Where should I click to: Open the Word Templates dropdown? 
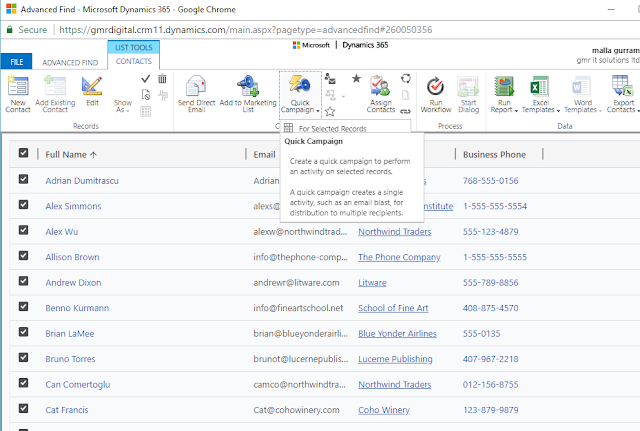coord(582,106)
